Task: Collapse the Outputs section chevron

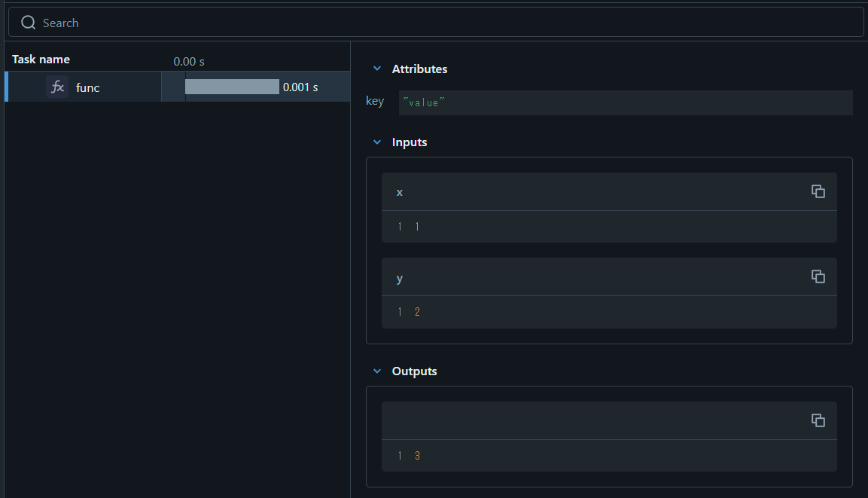Action: 377,371
